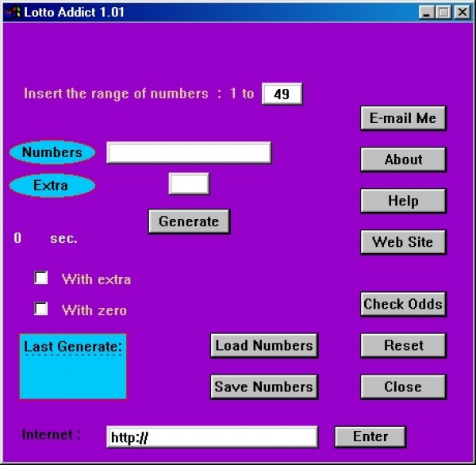Click the 'Internet :' label
476x465 pixels.
[x=52, y=435]
